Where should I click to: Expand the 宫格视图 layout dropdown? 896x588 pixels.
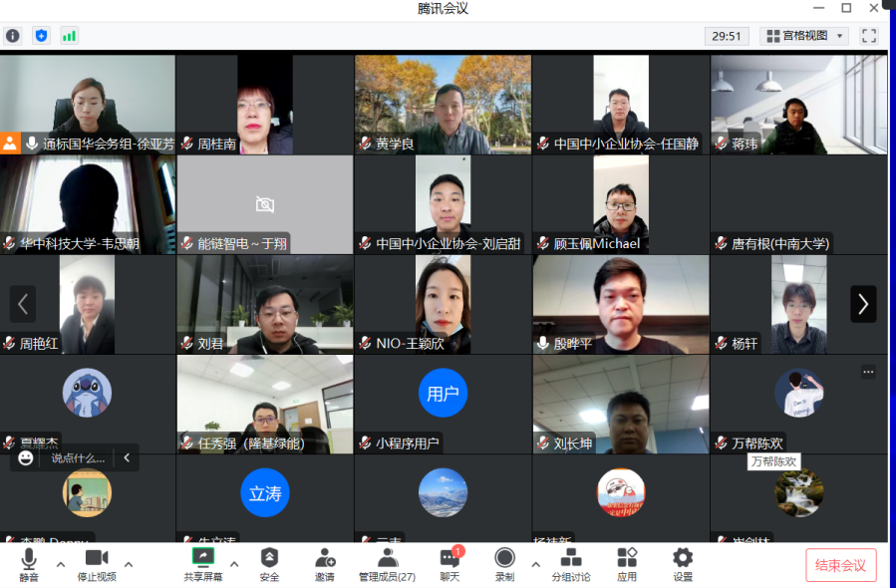click(x=804, y=36)
